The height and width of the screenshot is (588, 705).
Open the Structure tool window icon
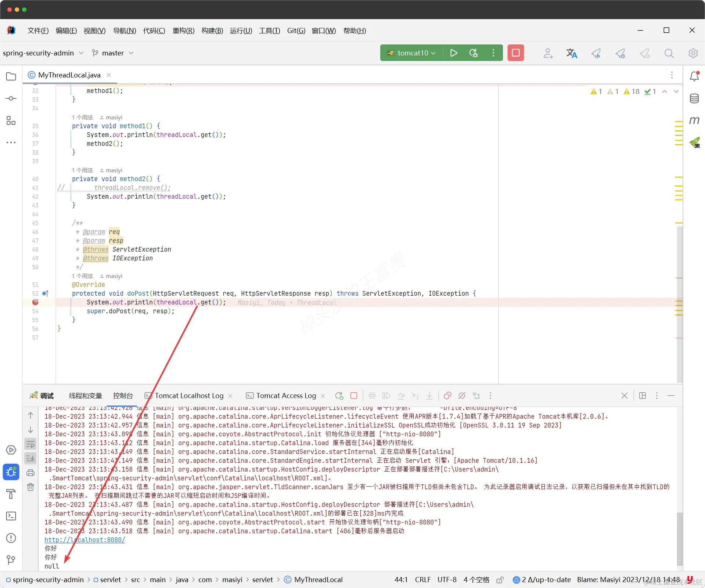(11, 120)
